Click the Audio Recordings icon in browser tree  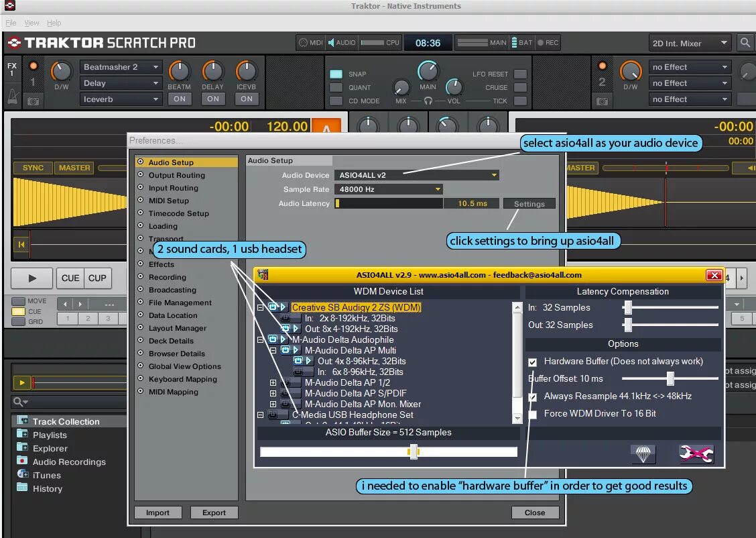click(x=22, y=461)
